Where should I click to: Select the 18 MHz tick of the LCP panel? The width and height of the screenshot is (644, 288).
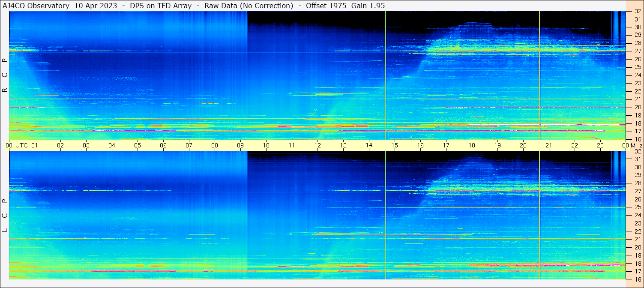(637, 264)
